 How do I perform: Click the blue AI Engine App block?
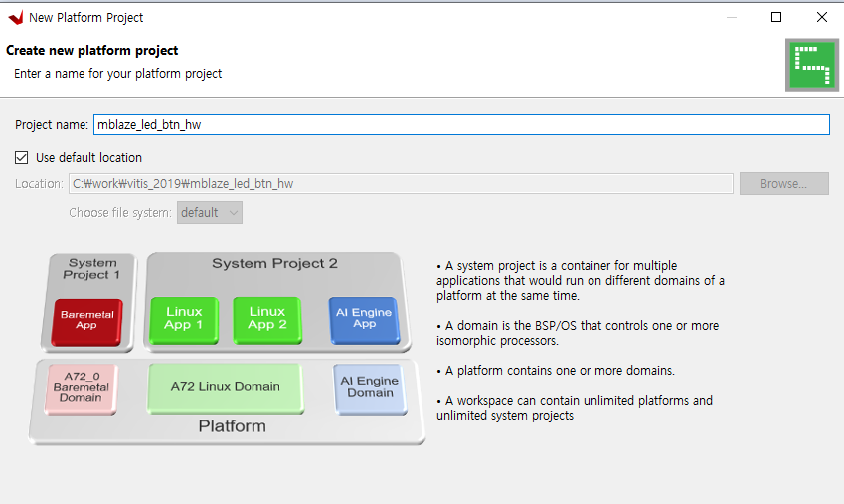(364, 320)
